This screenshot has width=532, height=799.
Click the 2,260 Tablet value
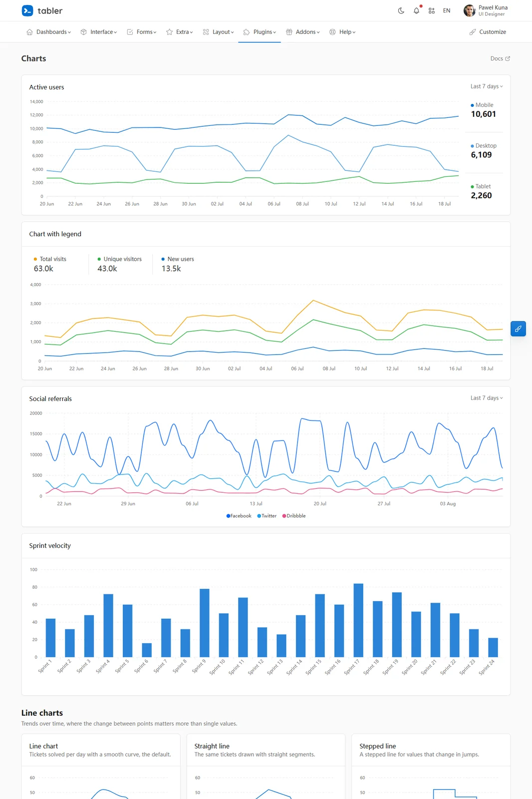point(481,196)
